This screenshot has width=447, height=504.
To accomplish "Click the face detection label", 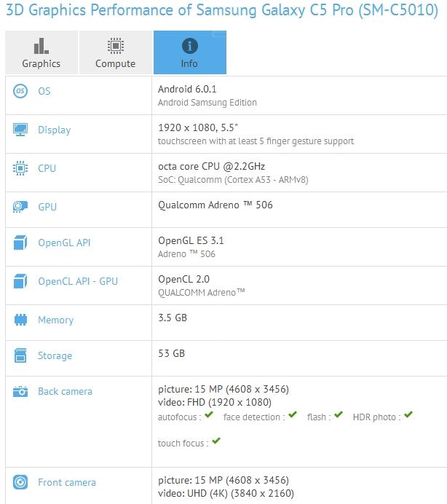I will click(x=254, y=417).
